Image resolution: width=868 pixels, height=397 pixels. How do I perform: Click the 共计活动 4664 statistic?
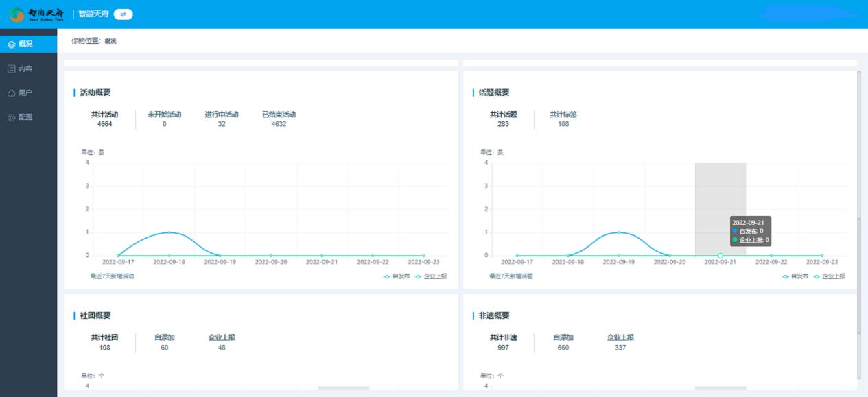104,119
